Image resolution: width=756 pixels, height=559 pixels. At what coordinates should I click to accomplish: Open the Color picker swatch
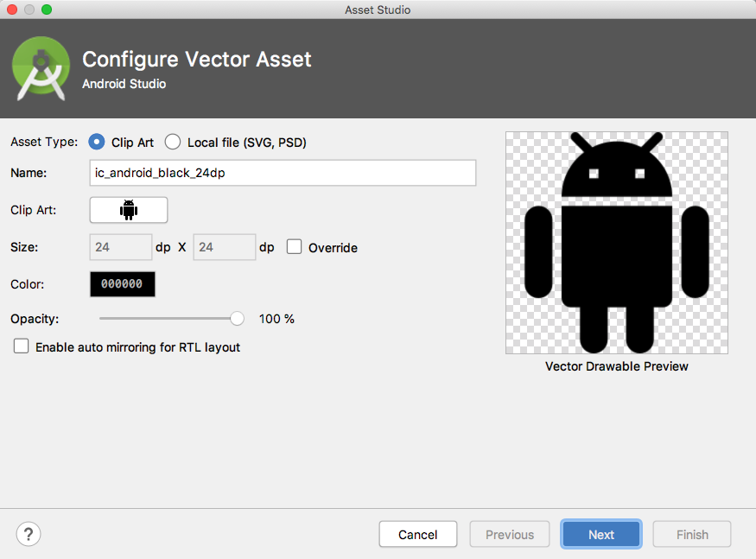122,283
